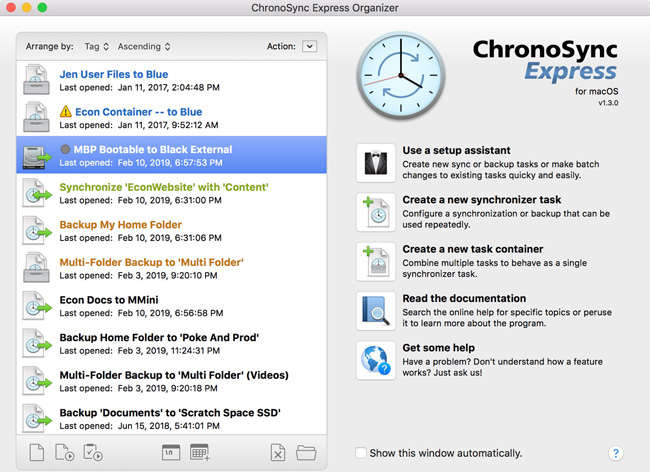The image size is (650, 472).
Task: Click the ChronoSync Express product title
Action: (545, 60)
